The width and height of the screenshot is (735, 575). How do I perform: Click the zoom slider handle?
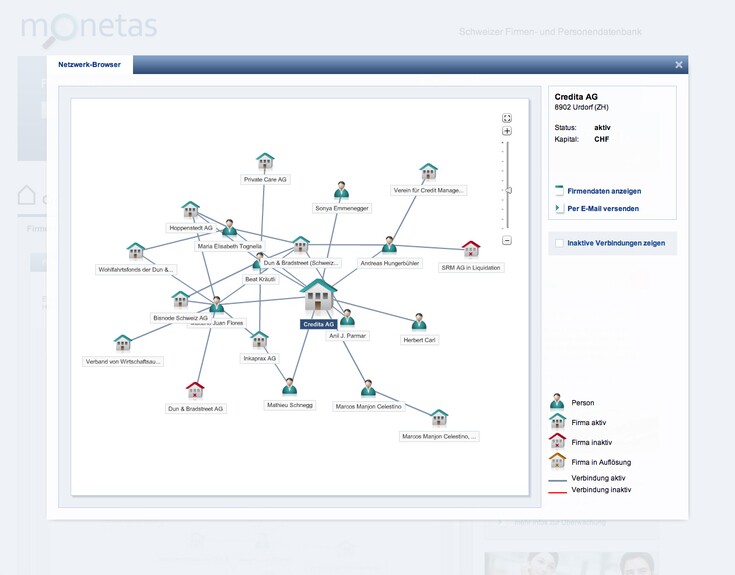pyautogui.click(x=508, y=190)
